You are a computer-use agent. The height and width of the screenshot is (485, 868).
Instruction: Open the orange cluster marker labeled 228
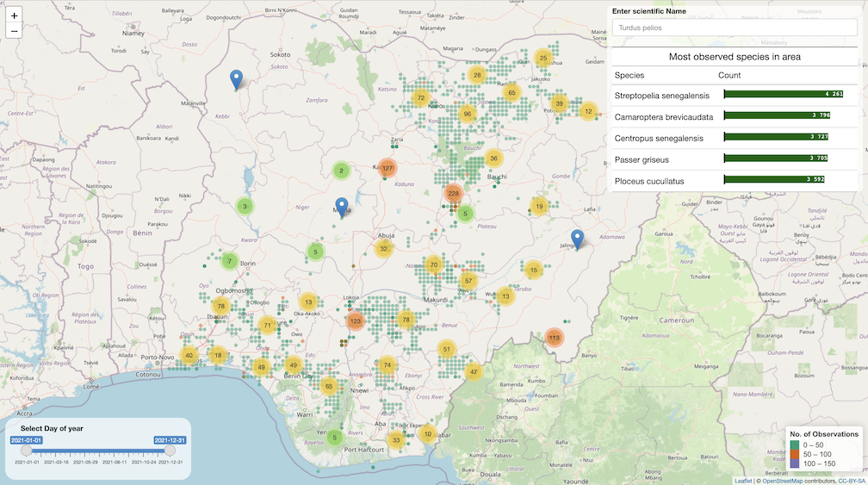tap(453, 194)
